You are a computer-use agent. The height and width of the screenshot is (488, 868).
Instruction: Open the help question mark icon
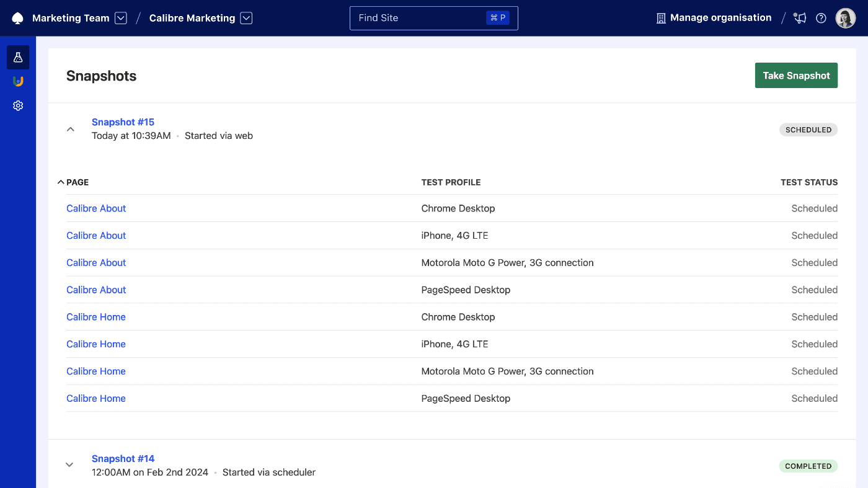821,18
